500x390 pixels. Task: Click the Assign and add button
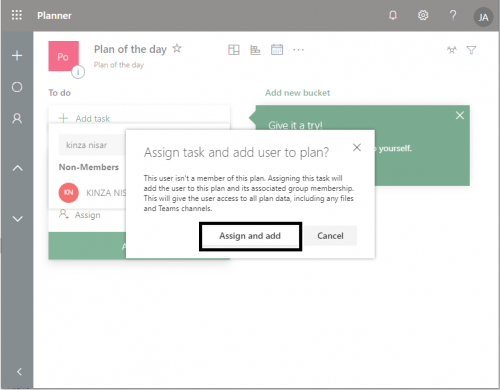tap(250, 236)
